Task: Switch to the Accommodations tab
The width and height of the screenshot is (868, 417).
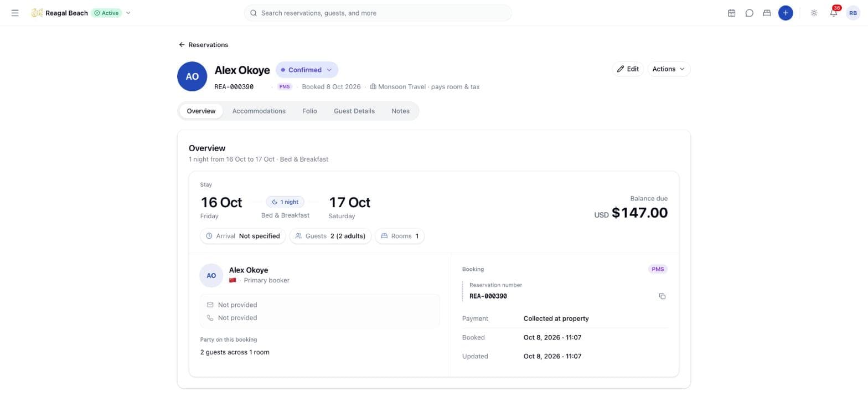Action: (x=259, y=111)
